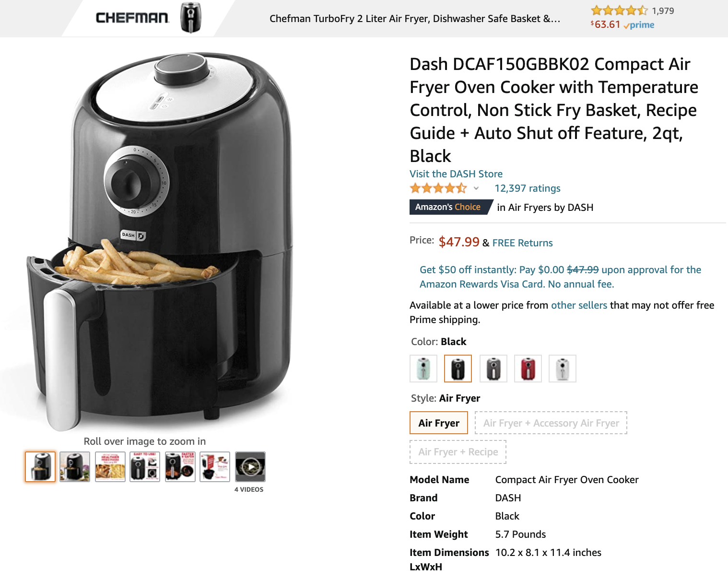Open the 12,397 ratings link

tap(528, 188)
